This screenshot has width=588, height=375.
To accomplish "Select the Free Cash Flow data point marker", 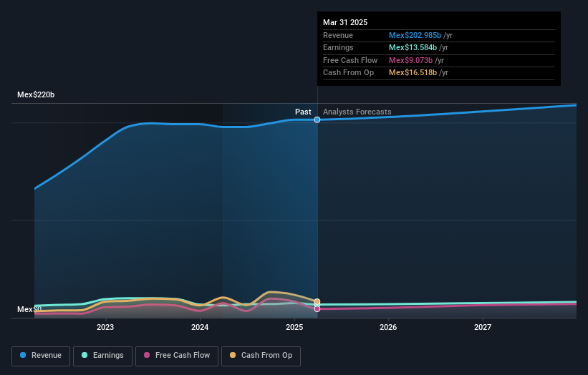I will pos(317,308).
